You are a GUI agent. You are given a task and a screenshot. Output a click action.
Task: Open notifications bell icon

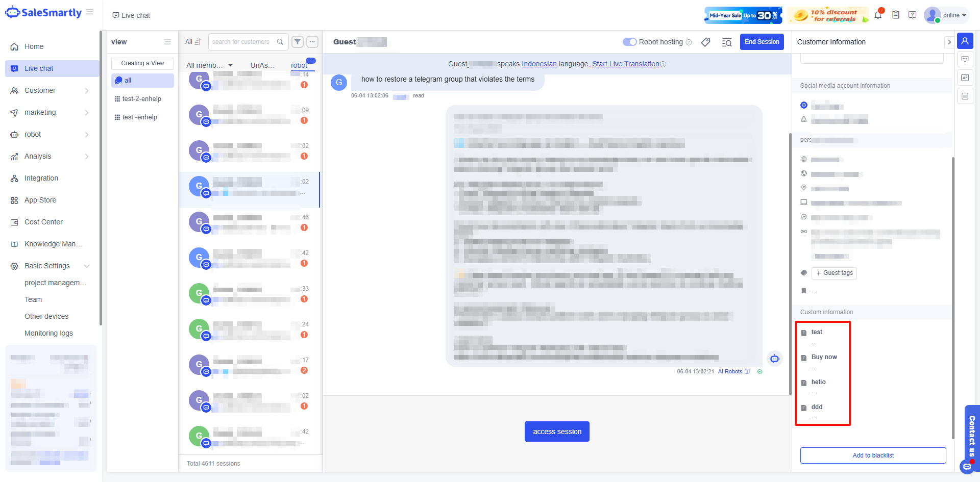(878, 15)
